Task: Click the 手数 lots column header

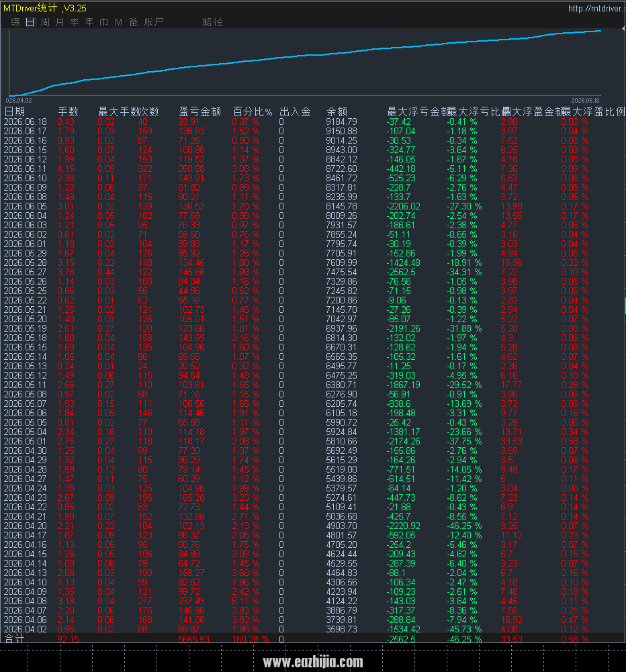Action: click(68, 112)
